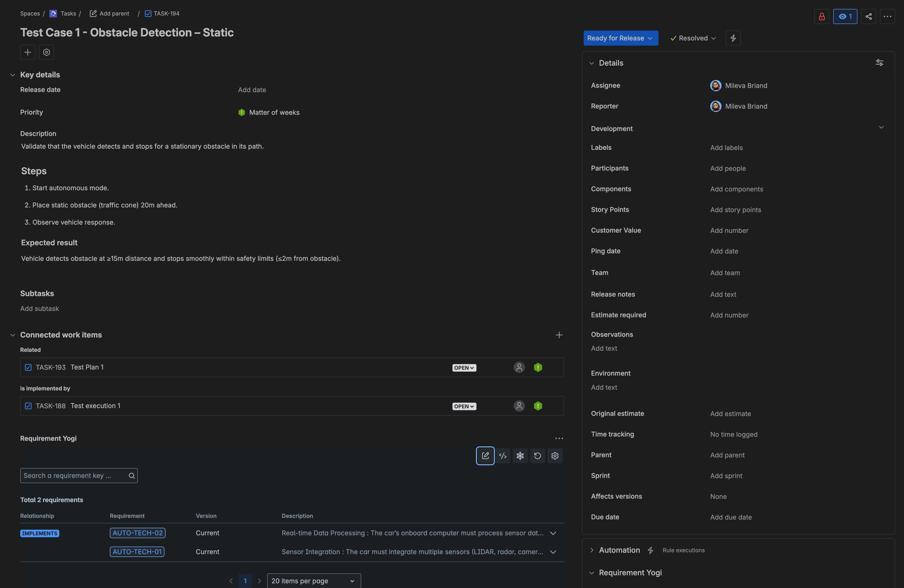
Task: Refresh Requirement Yogi links
Action: tap(537, 456)
